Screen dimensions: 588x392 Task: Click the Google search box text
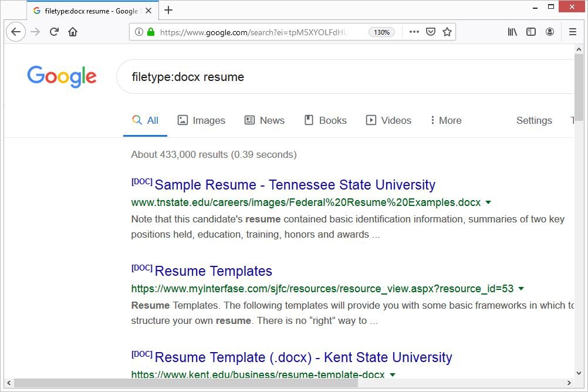188,77
